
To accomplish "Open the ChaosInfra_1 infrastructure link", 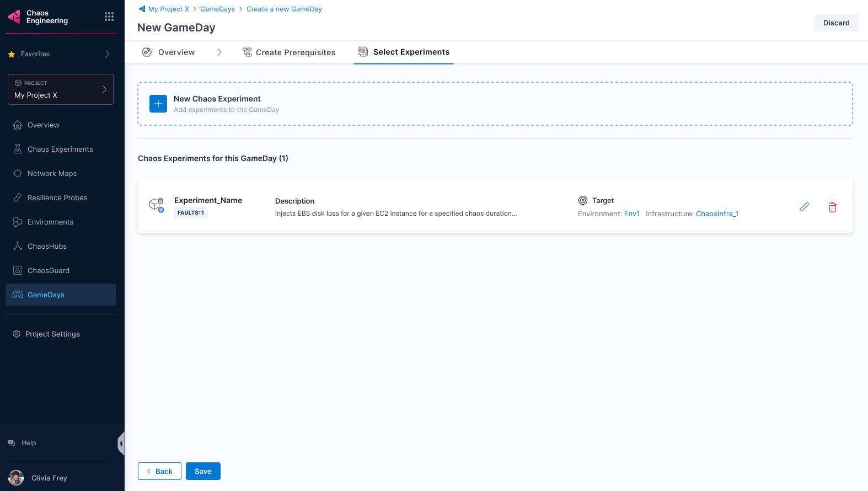I will pos(717,214).
